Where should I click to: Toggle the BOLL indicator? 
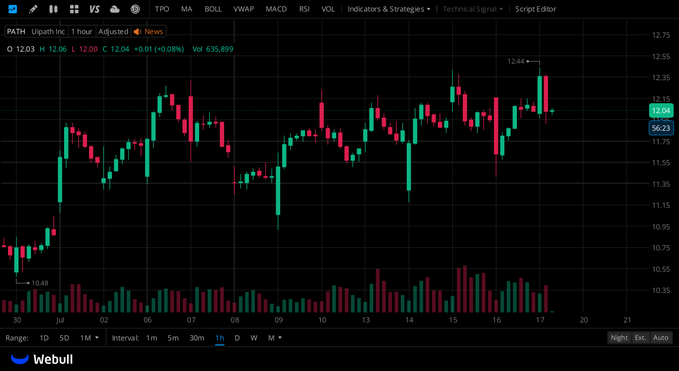tap(213, 9)
